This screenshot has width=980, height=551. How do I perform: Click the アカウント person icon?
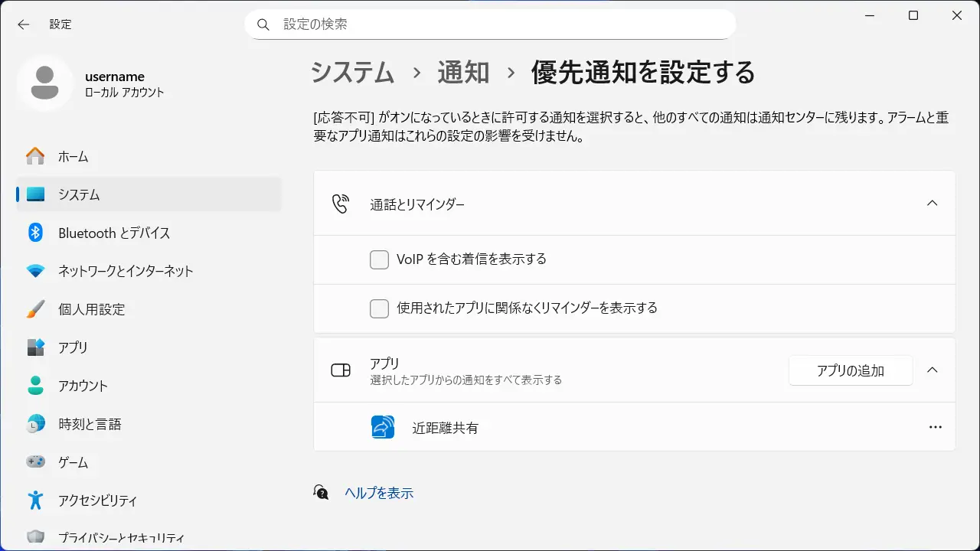tap(35, 386)
